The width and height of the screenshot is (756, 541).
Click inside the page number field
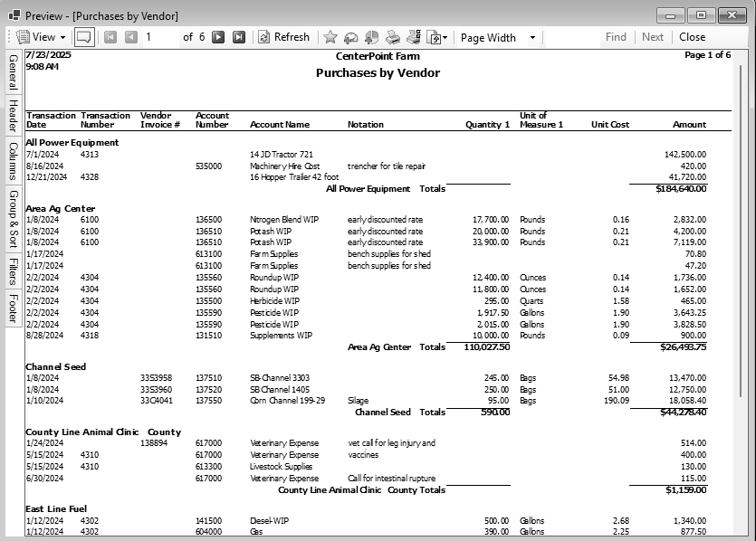point(150,37)
